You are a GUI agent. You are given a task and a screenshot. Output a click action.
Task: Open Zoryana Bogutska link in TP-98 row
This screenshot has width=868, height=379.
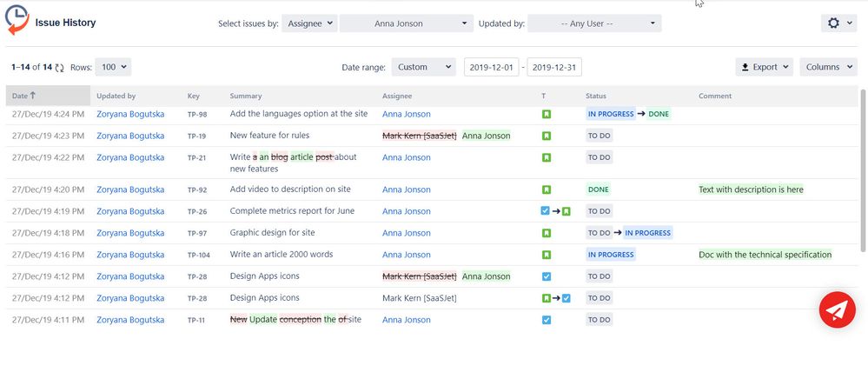pos(130,114)
